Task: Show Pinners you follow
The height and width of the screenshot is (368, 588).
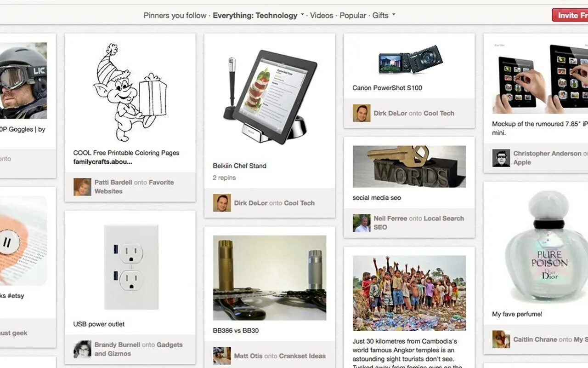Action: click(175, 15)
